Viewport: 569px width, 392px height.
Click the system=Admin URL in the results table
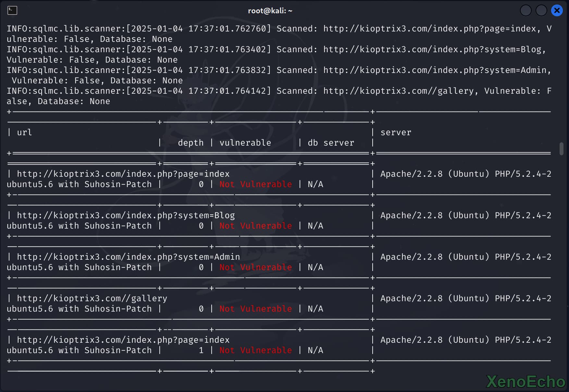[x=128, y=257]
